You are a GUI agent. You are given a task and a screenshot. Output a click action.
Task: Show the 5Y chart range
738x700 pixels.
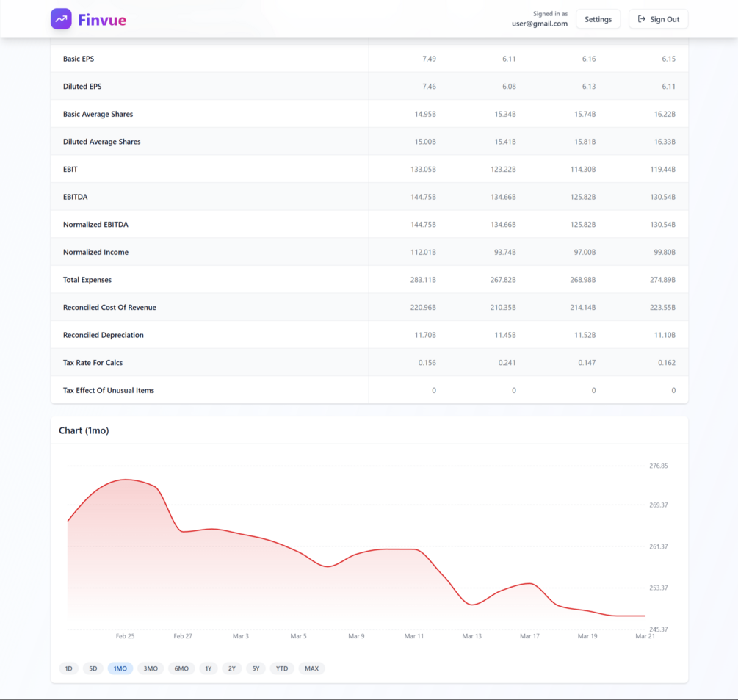coord(256,668)
